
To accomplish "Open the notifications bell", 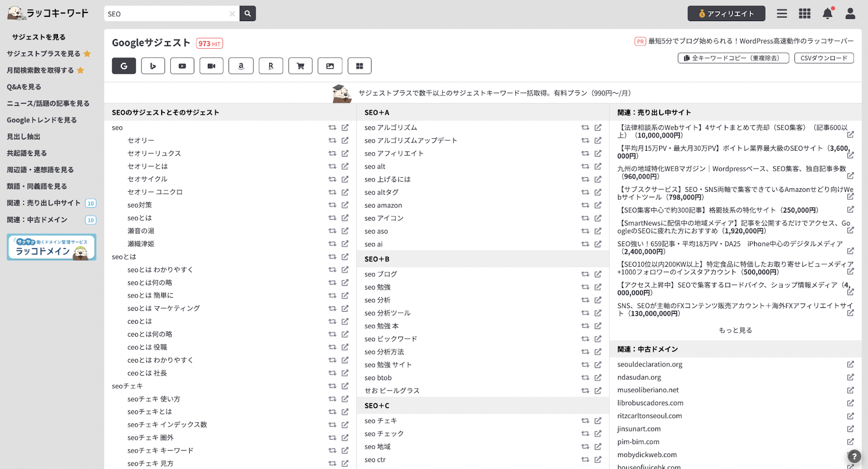I will point(827,14).
